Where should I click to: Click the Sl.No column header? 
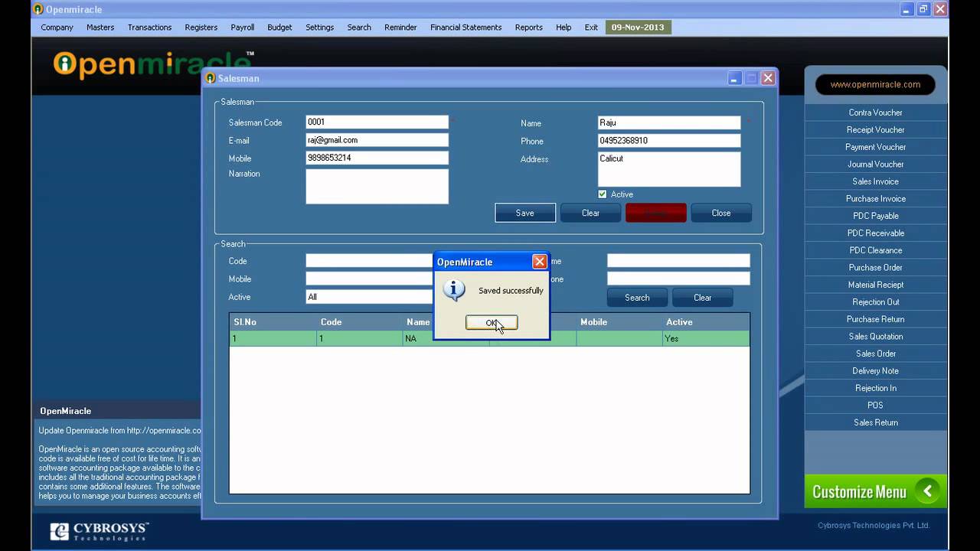pyautogui.click(x=273, y=322)
